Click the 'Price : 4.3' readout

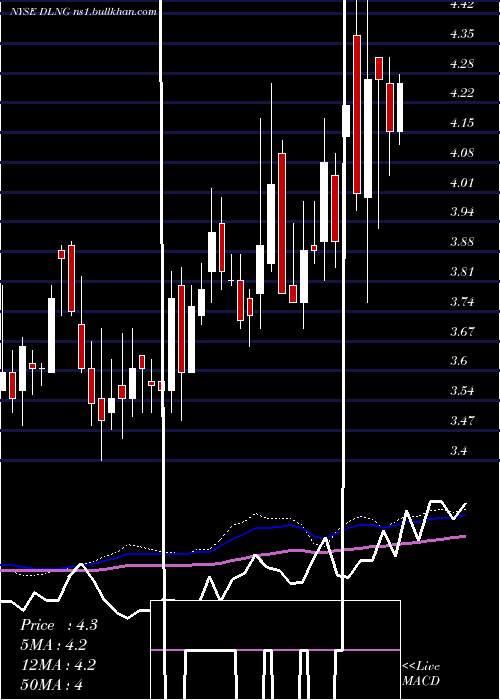[x=59, y=625]
